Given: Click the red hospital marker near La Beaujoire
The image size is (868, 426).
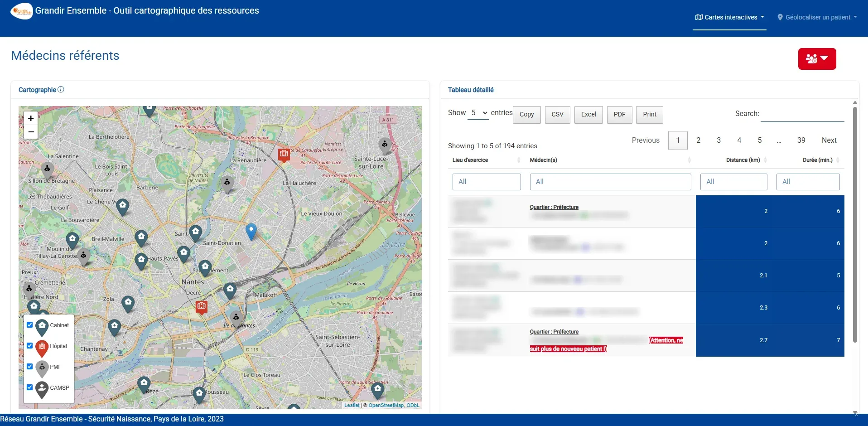Looking at the screenshot, I should 284,155.
